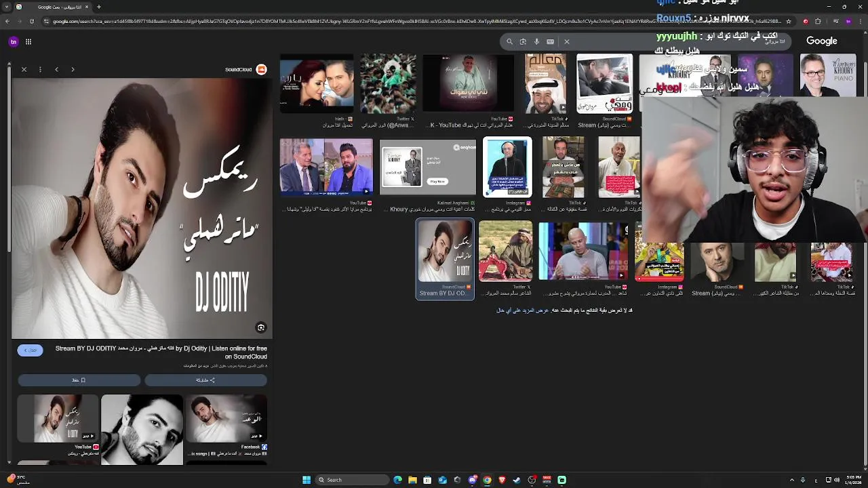The image size is (868, 488).
Task: Open a new browser tab
Action: click(99, 7)
